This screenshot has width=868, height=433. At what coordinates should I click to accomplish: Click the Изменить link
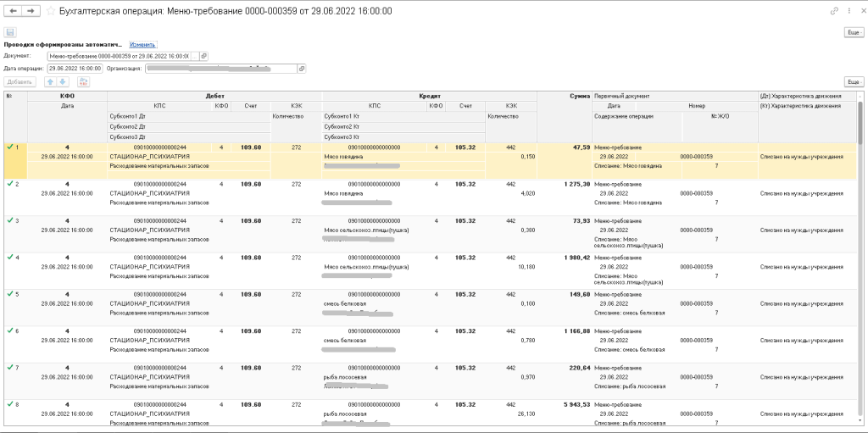[x=142, y=44]
